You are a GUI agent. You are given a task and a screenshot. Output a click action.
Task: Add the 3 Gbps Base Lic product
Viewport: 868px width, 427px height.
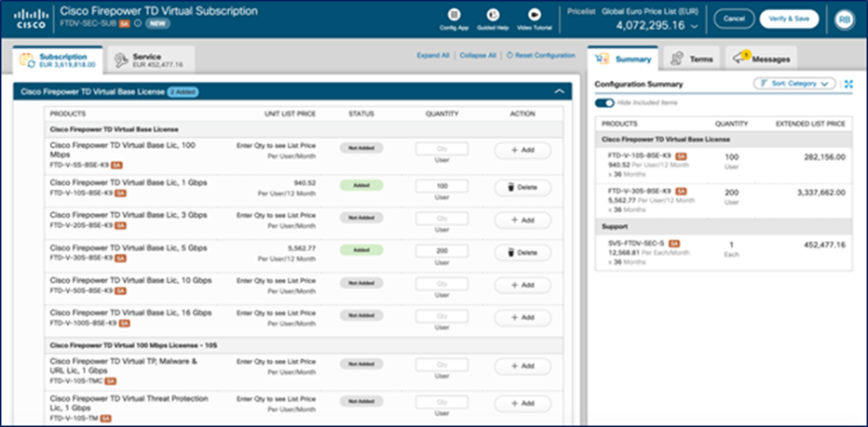522,220
